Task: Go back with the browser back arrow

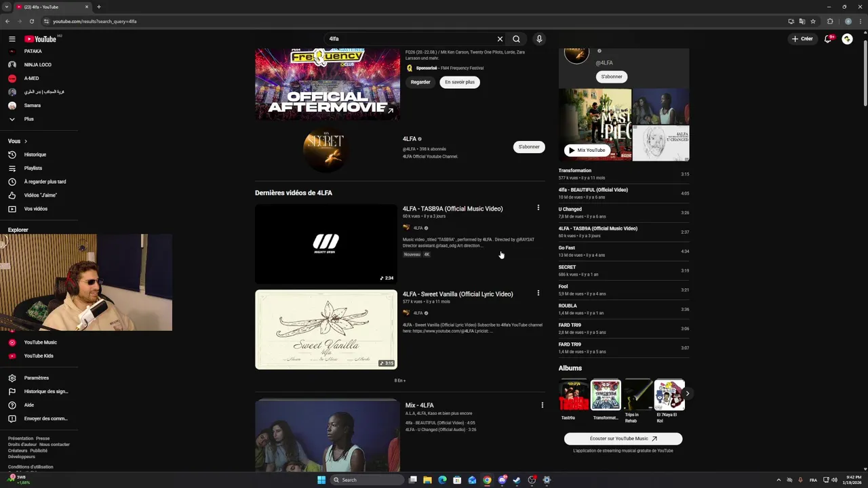Action: 7,21
